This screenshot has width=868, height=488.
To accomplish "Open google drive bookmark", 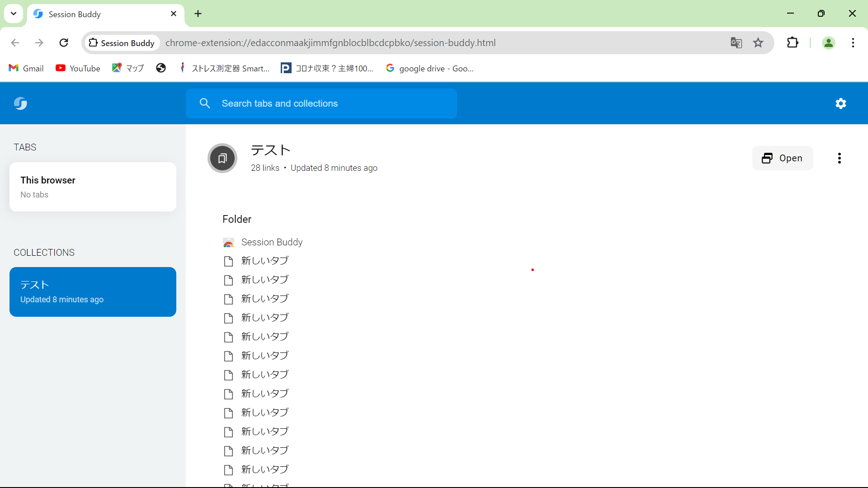I will click(x=429, y=68).
